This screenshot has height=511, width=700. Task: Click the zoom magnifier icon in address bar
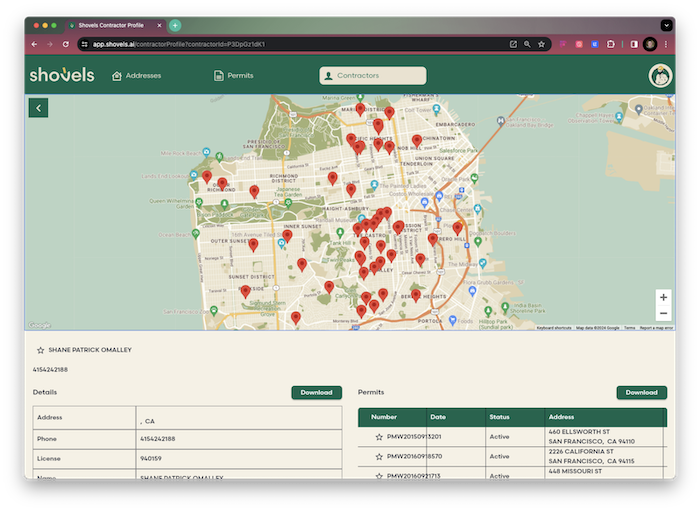[527, 44]
